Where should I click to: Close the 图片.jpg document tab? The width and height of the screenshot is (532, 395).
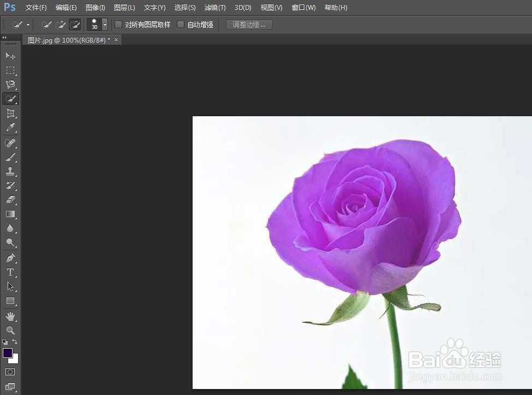click(116, 40)
